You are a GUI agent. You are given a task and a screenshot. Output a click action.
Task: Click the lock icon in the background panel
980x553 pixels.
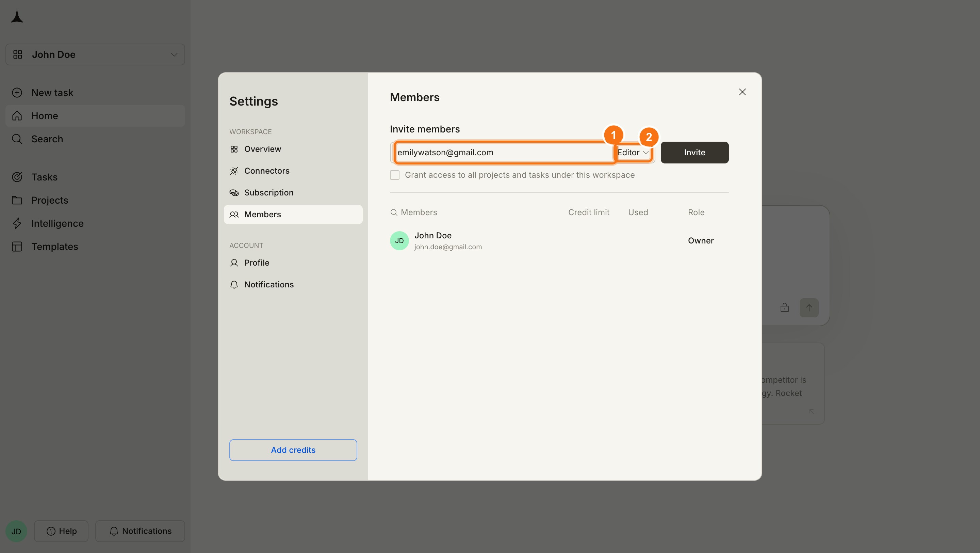click(784, 307)
